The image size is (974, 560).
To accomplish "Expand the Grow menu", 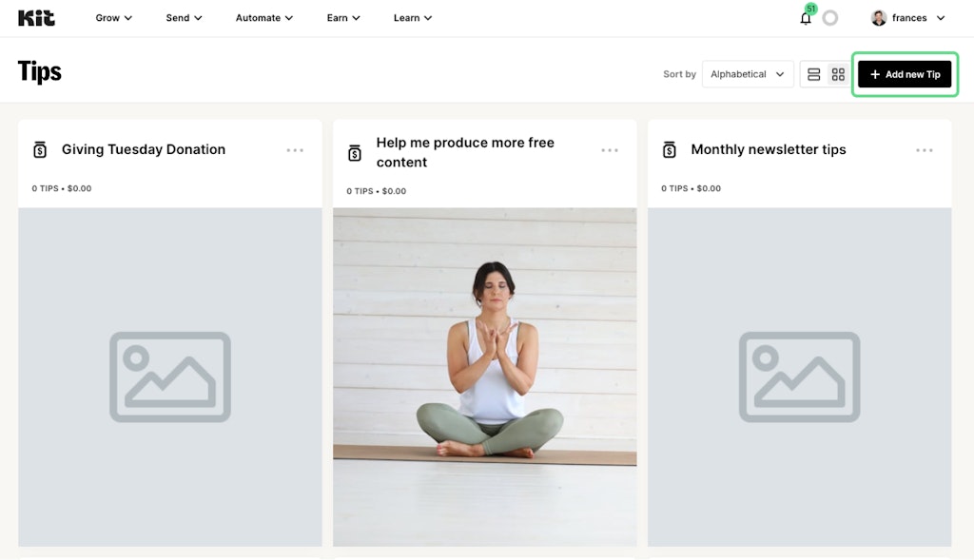I will [x=114, y=18].
